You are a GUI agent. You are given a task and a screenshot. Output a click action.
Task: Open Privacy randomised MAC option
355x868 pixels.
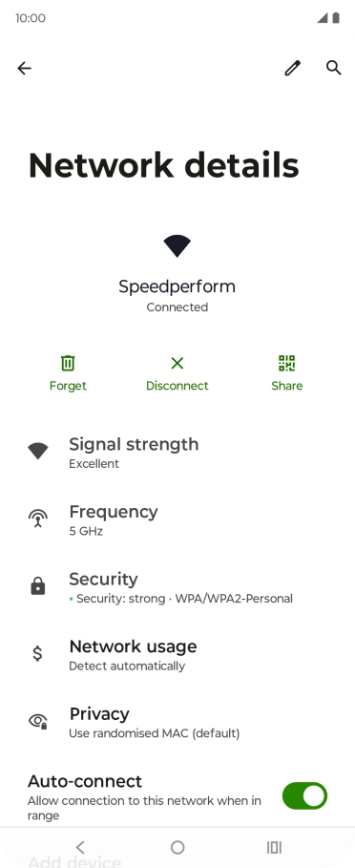(177, 721)
